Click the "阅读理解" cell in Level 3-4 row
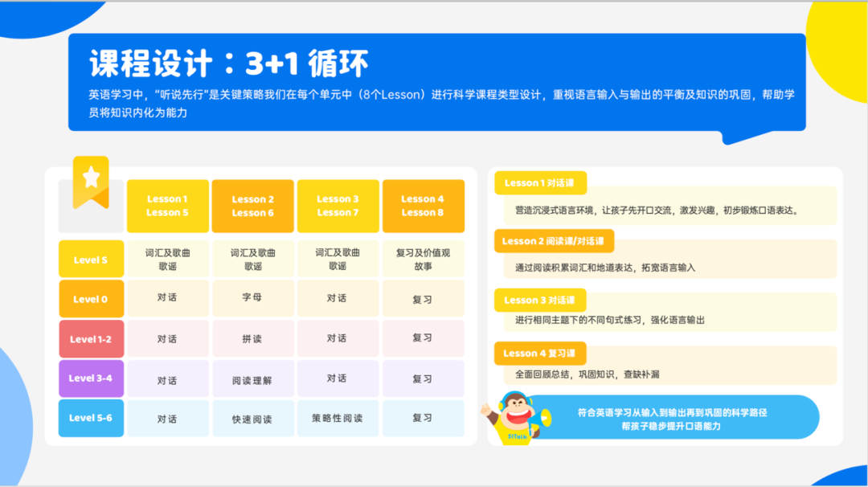Viewport: 868px width, 487px height. [x=252, y=379]
